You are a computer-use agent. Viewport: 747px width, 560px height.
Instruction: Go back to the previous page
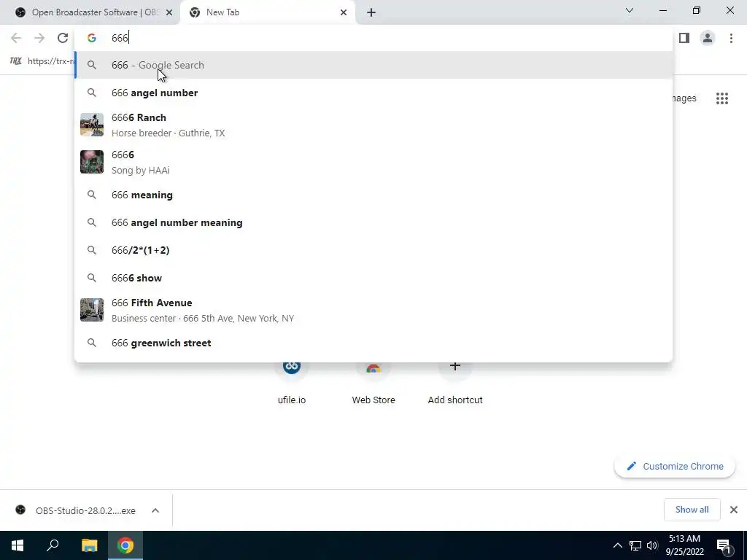tap(16, 38)
